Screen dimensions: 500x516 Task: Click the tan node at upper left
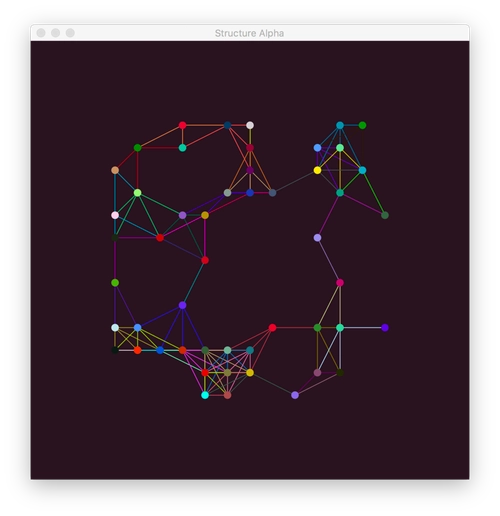tap(115, 170)
